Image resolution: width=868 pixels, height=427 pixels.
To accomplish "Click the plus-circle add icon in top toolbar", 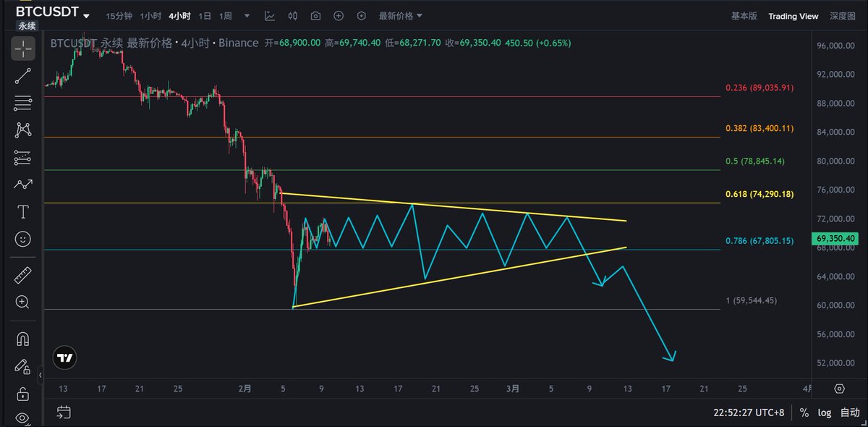I will (339, 15).
